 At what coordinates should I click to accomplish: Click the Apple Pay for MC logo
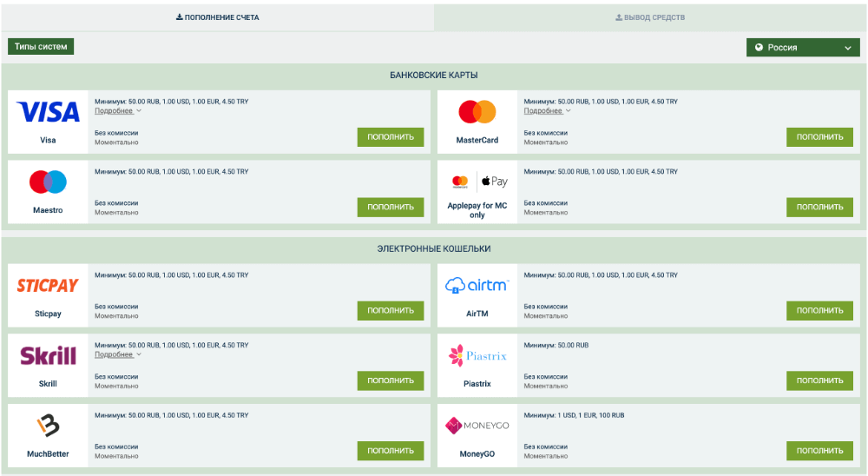point(479,182)
